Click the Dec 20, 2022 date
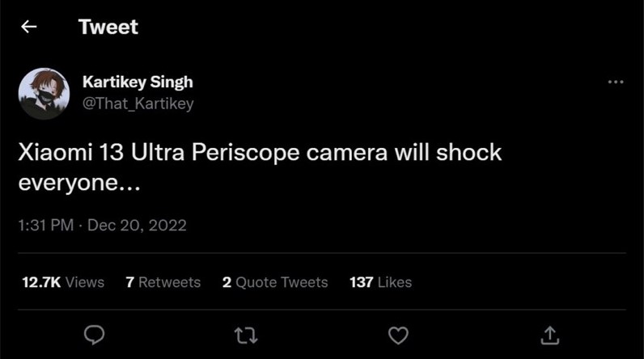644x359 pixels. [x=137, y=226]
